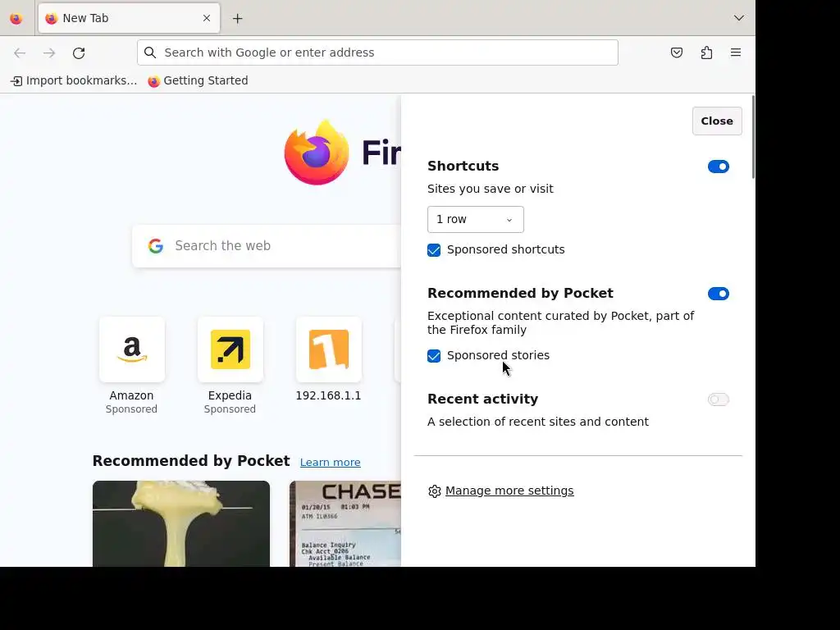Screen dimensions: 840x630
Task: Click the panel's vertical scrollbar
Action: click(x=753, y=137)
